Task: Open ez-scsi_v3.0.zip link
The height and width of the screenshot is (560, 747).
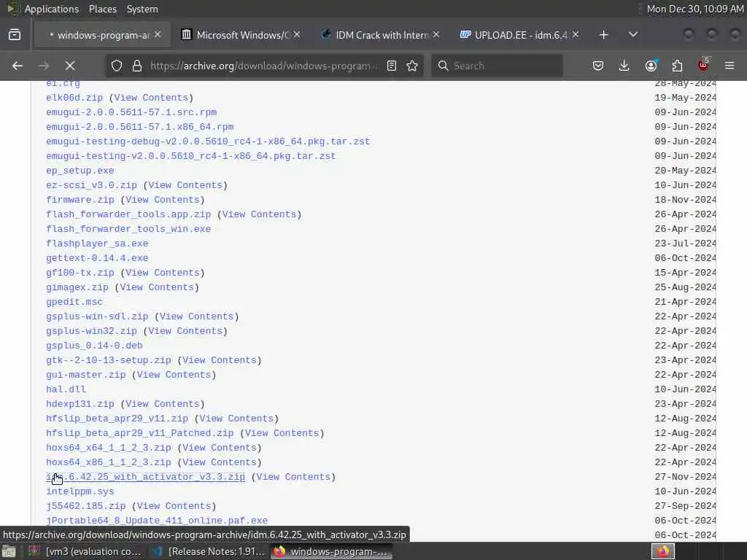Action: [x=91, y=185]
